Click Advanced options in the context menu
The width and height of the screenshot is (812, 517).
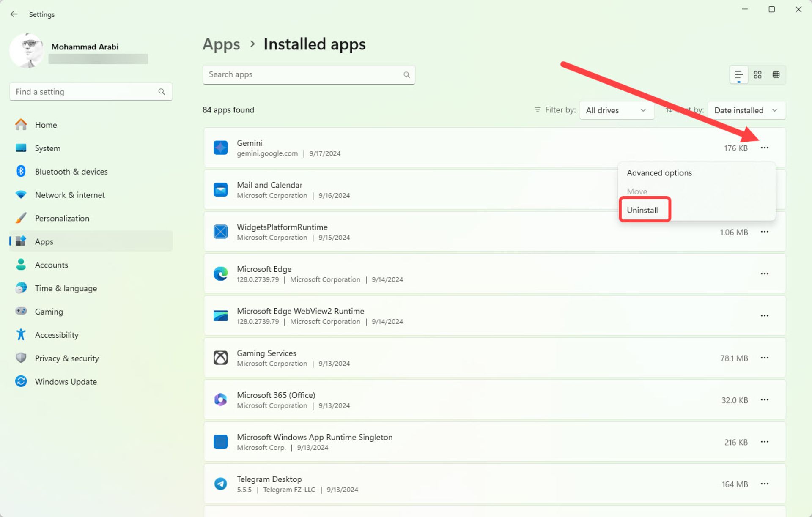click(x=659, y=173)
